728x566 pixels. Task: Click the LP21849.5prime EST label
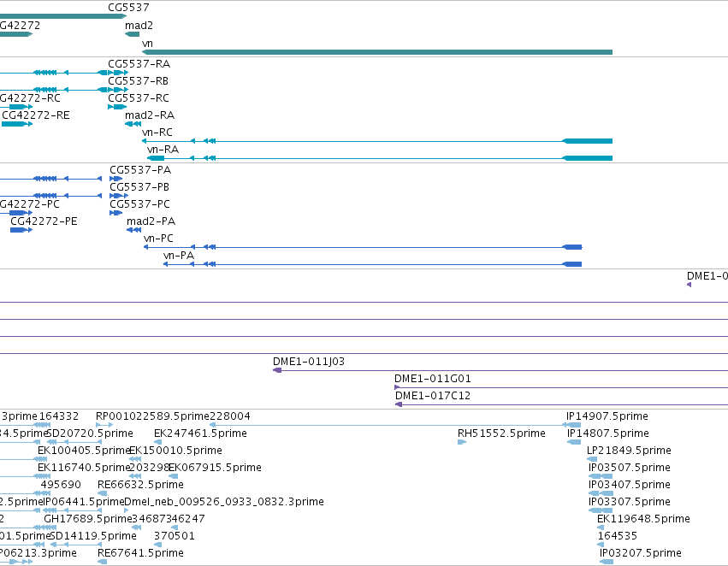(629, 451)
